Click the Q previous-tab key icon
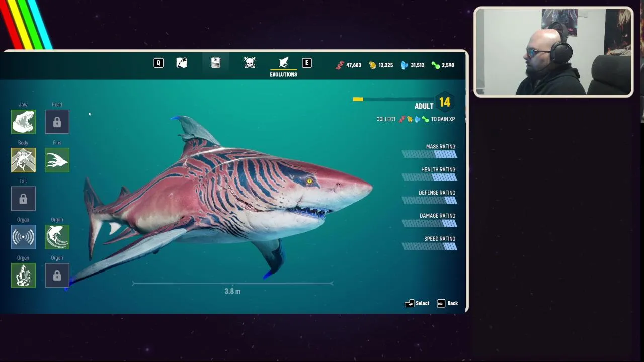This screenshot has height=362, width=644. pos(158,63)
